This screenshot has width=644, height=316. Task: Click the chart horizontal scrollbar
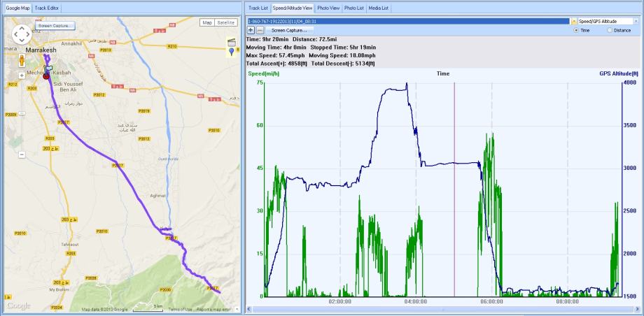(x=442, y=308)
